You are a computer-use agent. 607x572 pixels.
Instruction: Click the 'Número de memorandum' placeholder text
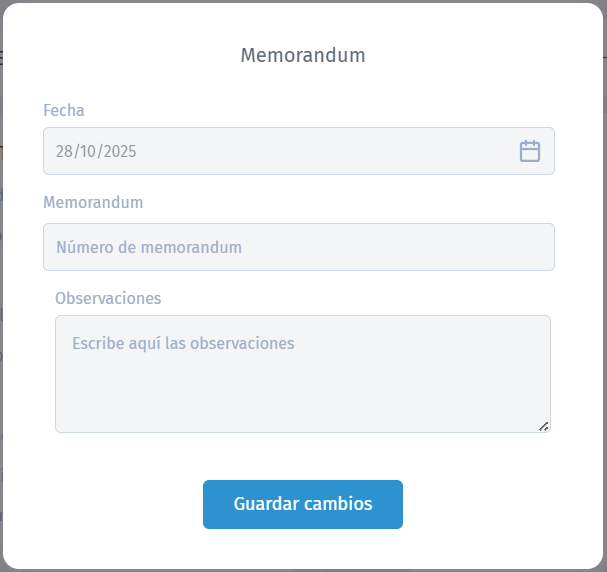click(x=149, y=247)
